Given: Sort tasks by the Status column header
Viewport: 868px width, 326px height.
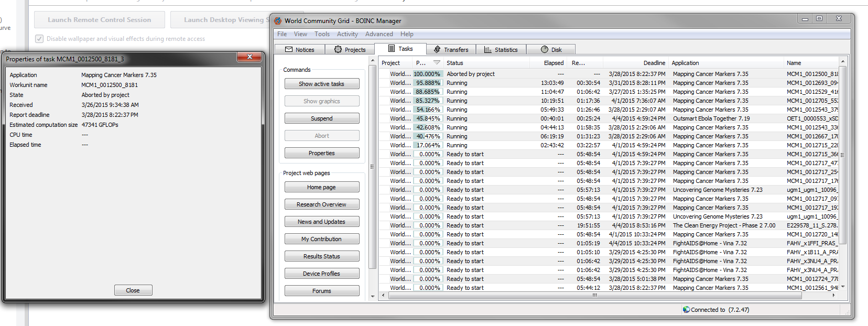Looking at the screenshot, I should click(486, 63).
